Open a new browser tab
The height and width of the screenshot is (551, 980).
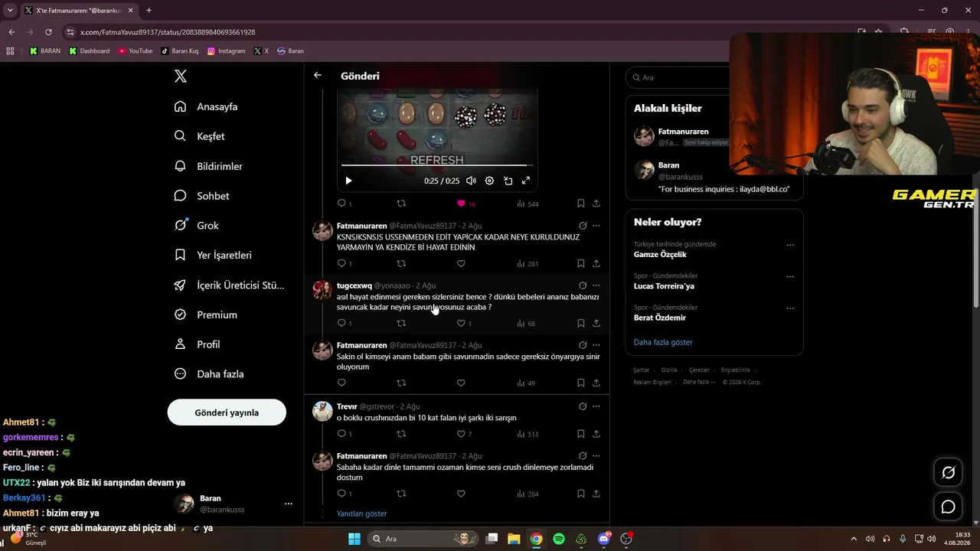pyautogui.click(x=149, y=11)
